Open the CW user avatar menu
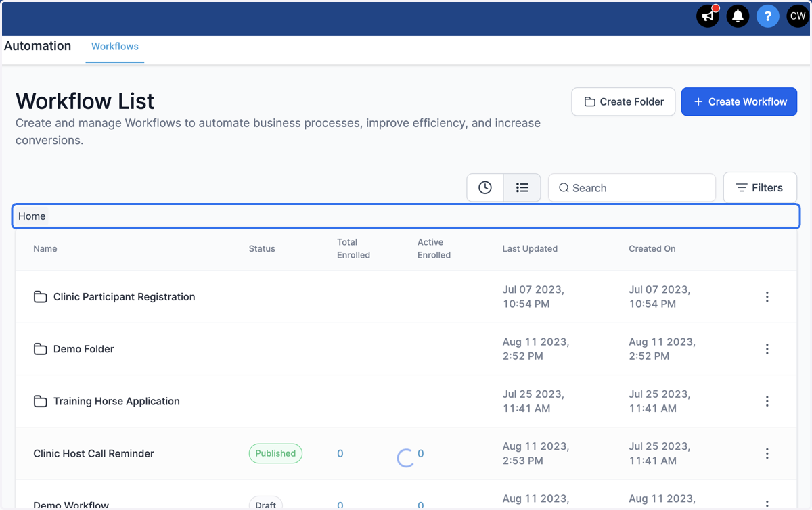This screenshot has width=812, height=510. pyautogui.click(x=797, y=16)
